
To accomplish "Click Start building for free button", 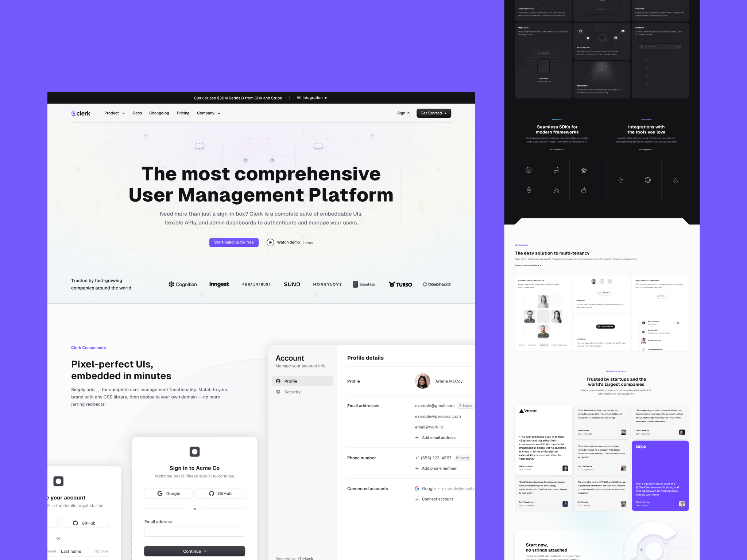I will 234,242.
